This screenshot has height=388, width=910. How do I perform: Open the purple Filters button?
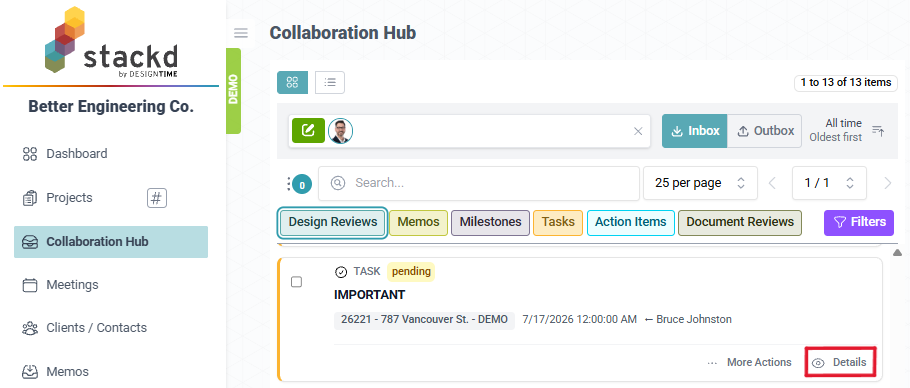(x=859, y=223)
